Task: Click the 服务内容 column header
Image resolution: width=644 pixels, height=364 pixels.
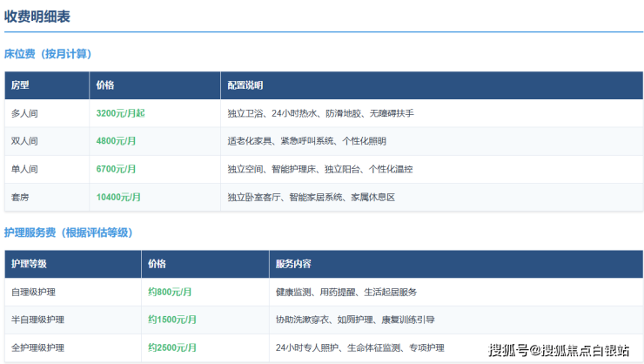Action: tap(293, 264)
